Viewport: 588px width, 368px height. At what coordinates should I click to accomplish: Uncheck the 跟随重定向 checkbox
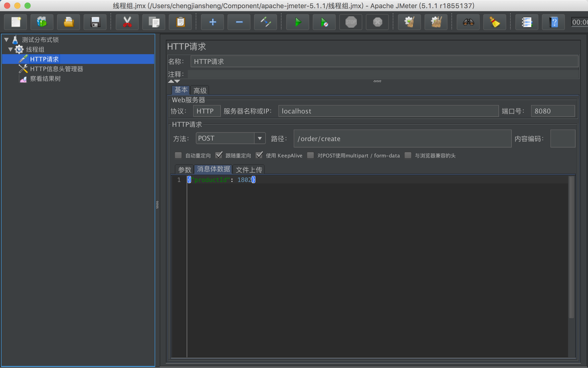[x=219, y=155]
